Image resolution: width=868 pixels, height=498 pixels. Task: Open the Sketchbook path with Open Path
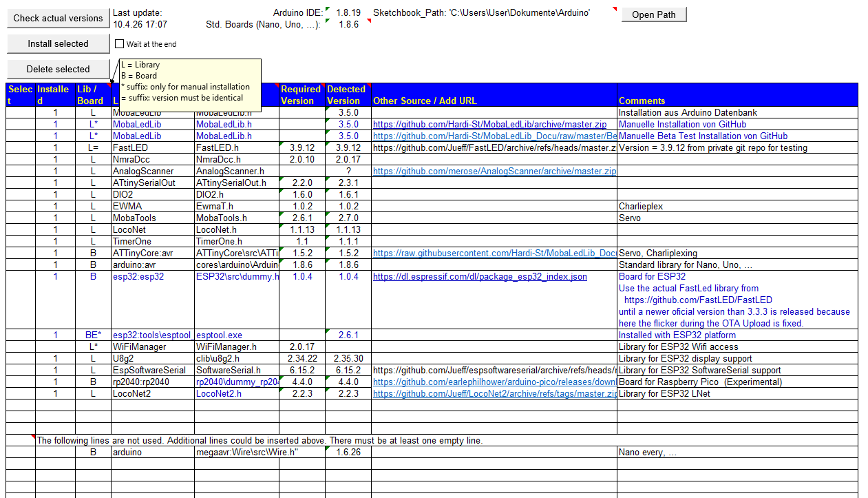653,14
